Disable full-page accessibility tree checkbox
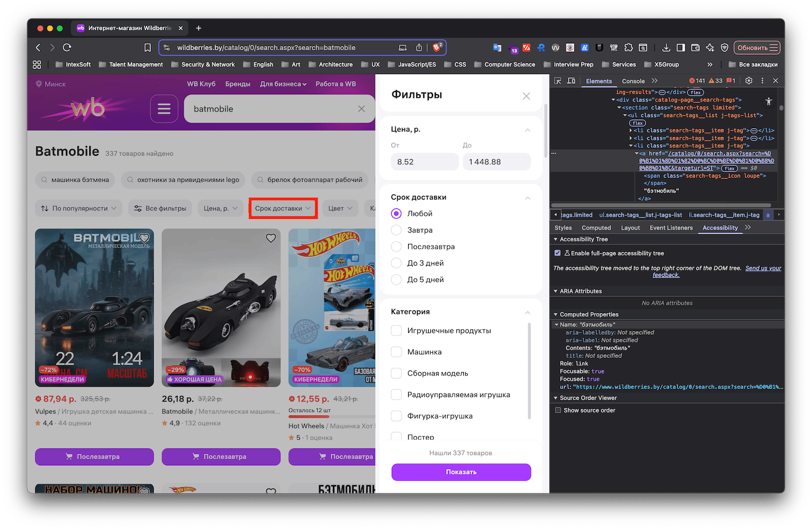812x529 pixels. coord(558,253)
